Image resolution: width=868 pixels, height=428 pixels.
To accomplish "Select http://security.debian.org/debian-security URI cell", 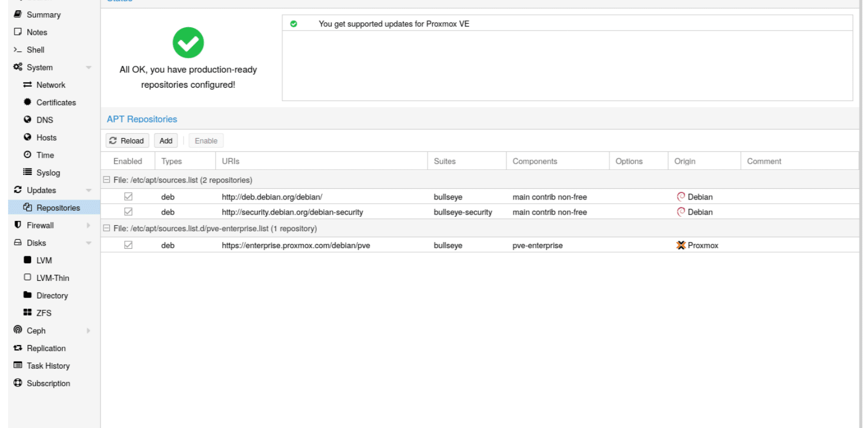I will pos(292,212).
